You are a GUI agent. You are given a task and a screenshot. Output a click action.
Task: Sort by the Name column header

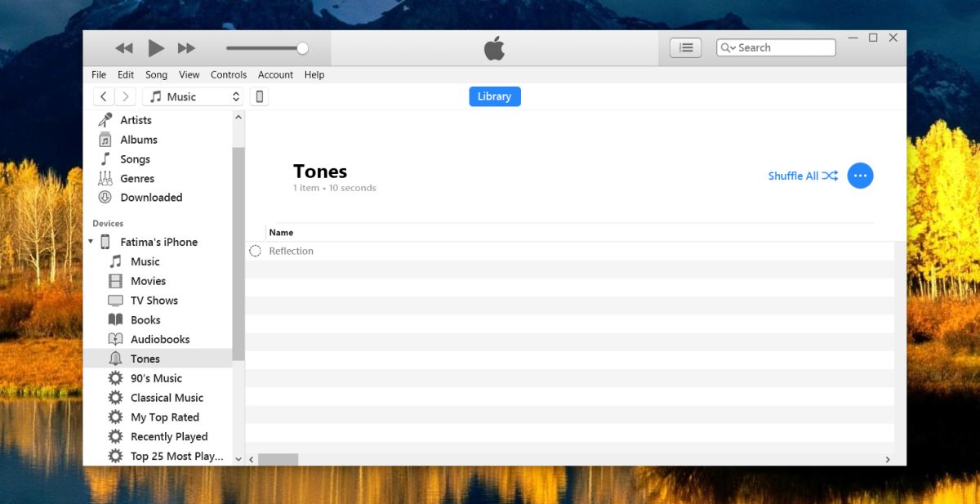point(281,233)
